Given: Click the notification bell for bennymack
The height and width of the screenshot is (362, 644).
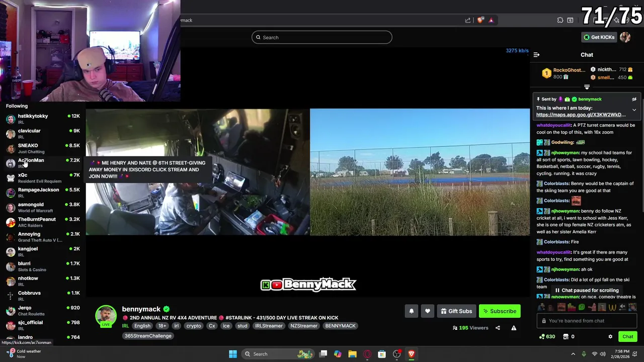Looking at the screenshot, I should pyautogui.click(x=411, y=311).
